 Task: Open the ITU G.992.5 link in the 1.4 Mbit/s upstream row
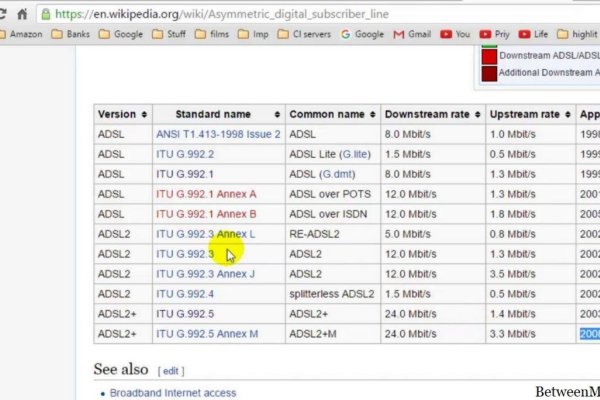coord(185,314)
